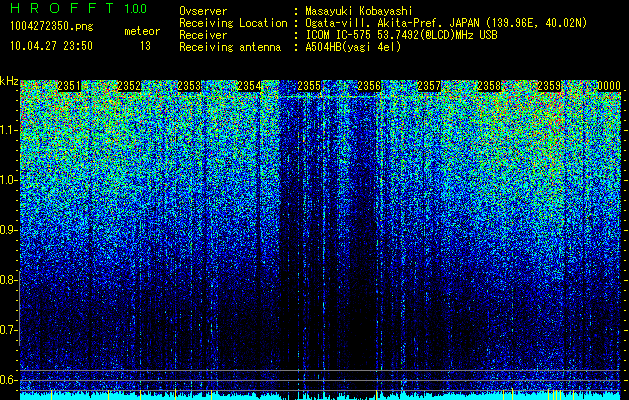Click the 0.8 kHz axis label
This screenshot has height=400, width=629.
(x=8, y=280)
